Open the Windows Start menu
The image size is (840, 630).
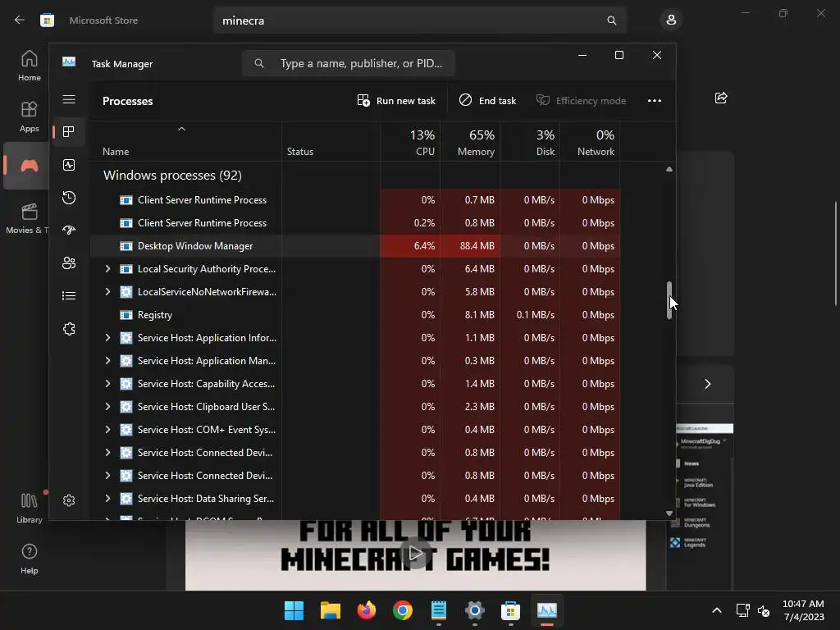tap(294, 610)
